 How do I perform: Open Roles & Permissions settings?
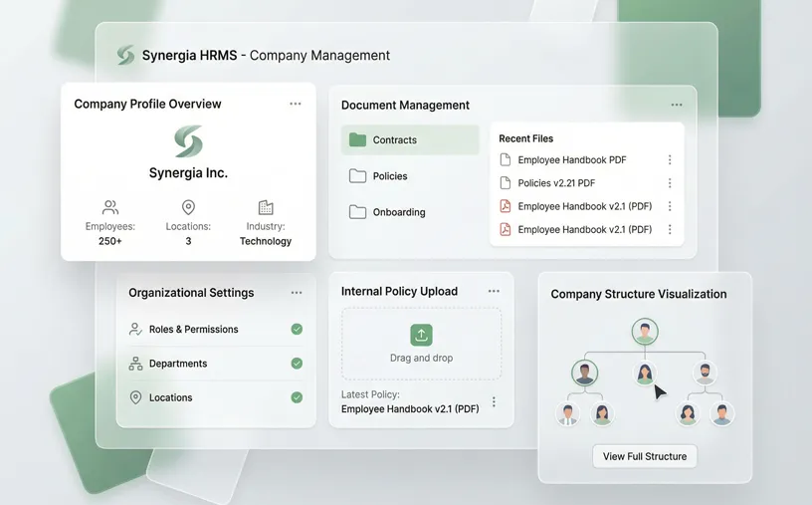(x=216, y=330)
